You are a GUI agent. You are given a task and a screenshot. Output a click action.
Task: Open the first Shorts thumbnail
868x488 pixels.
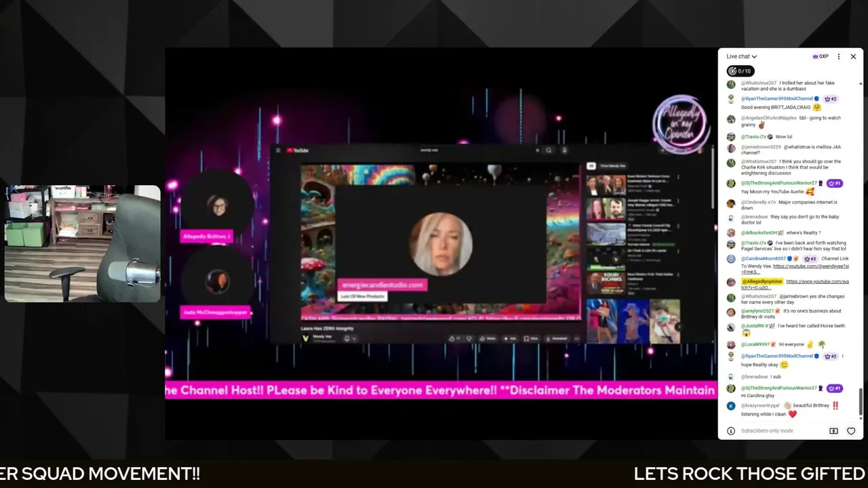pyautogui.click(x=601, y=321)
